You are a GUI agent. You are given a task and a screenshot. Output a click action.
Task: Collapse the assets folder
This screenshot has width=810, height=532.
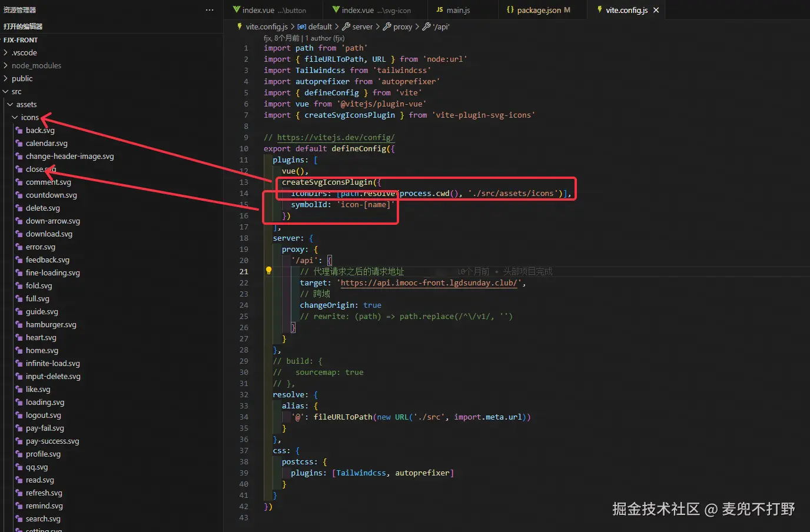[11, 104]
